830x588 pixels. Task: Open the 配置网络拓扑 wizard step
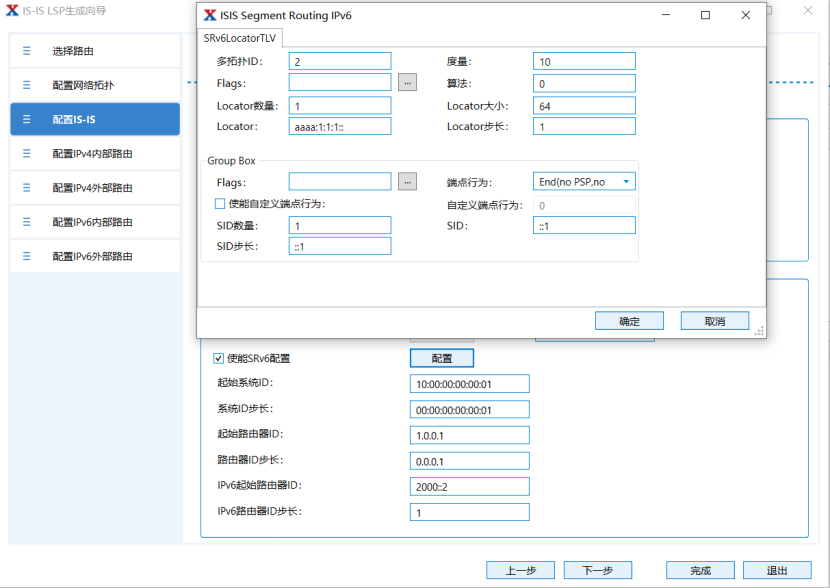pos(95,85)
